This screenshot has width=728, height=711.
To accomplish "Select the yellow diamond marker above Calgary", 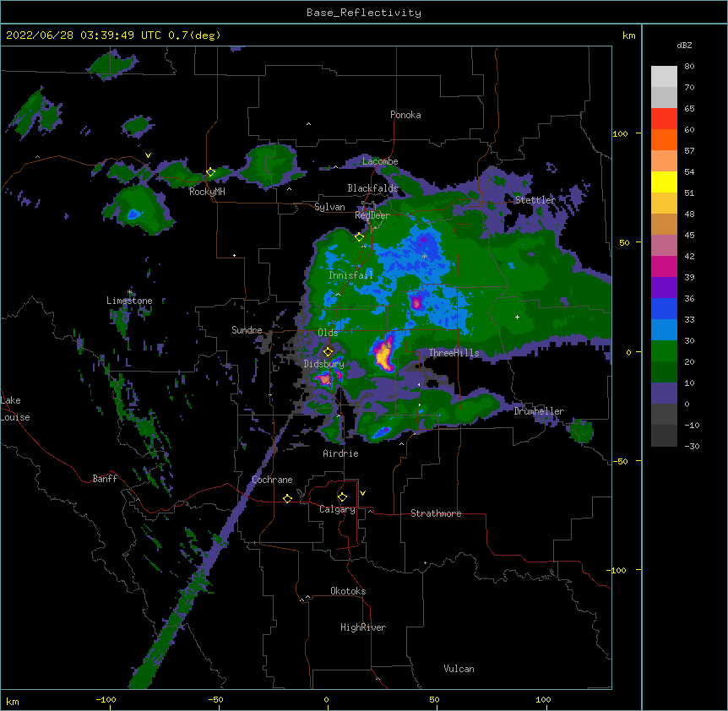I will [x=342, y=497].
